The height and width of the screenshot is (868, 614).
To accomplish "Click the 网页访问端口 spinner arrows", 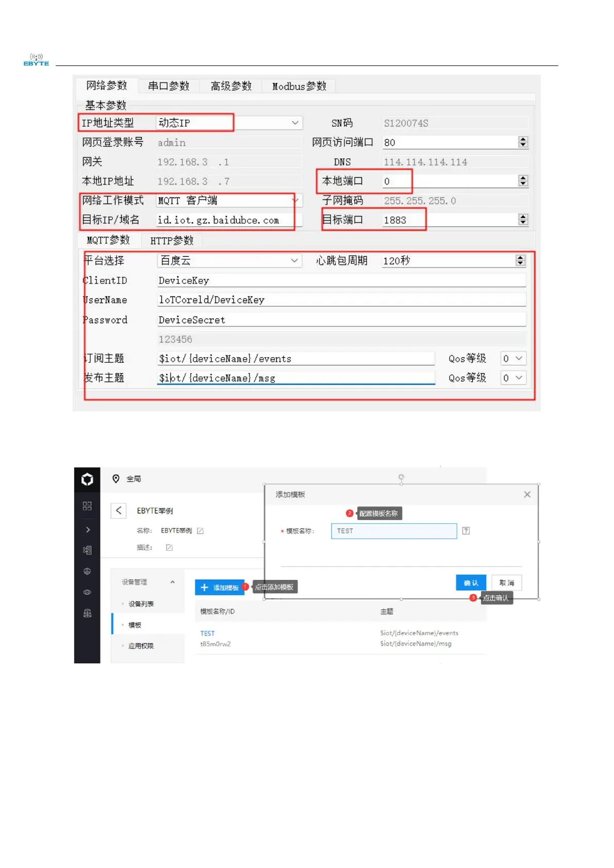I will tap(523, 142).
